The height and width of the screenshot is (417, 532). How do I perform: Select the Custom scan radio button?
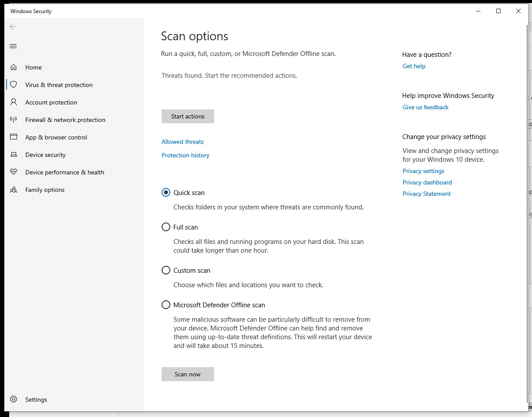coord(166,270)
